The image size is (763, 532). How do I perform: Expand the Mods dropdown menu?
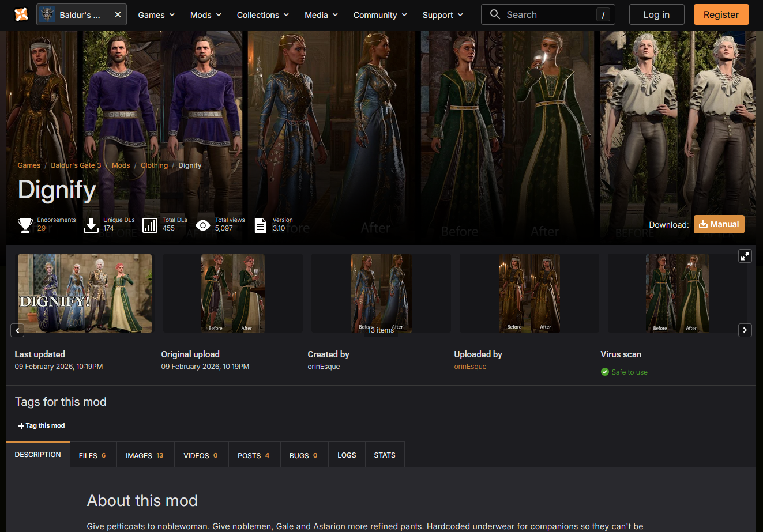pyautogui.click(x=206, y=15)
